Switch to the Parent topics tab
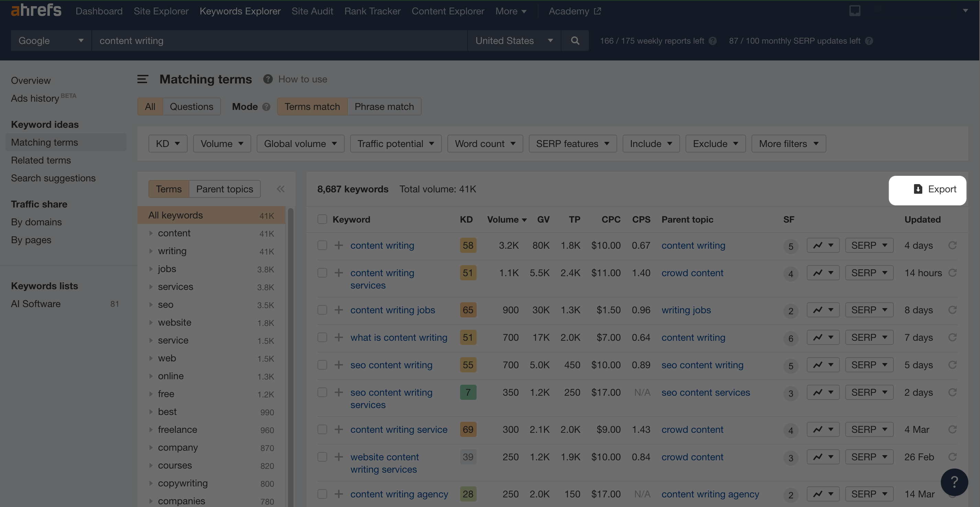 (224, 189)
